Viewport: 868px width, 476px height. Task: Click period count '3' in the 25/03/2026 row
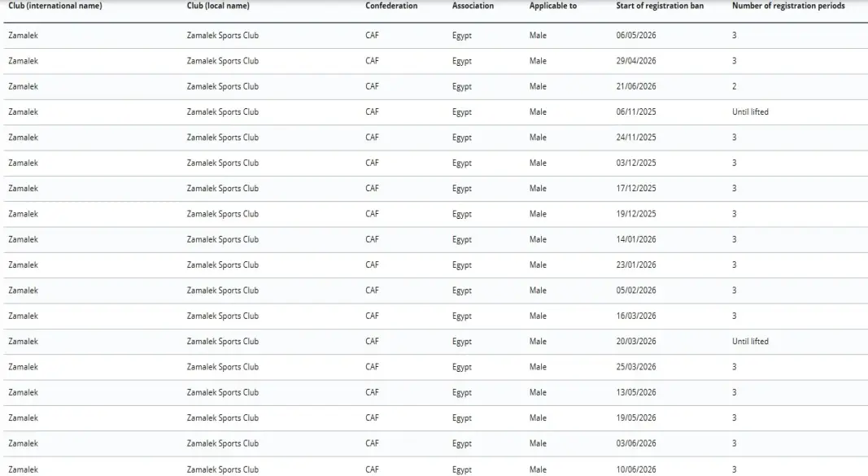pos(734,366)
